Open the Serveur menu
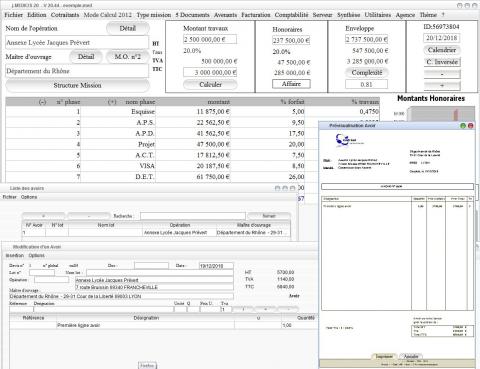This screenshot has width=480, height=369. tap(322, 15)
